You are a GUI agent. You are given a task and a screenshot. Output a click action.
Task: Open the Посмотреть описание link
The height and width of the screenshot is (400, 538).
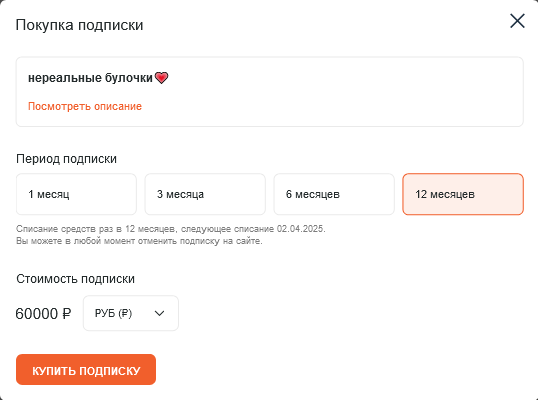85,106
